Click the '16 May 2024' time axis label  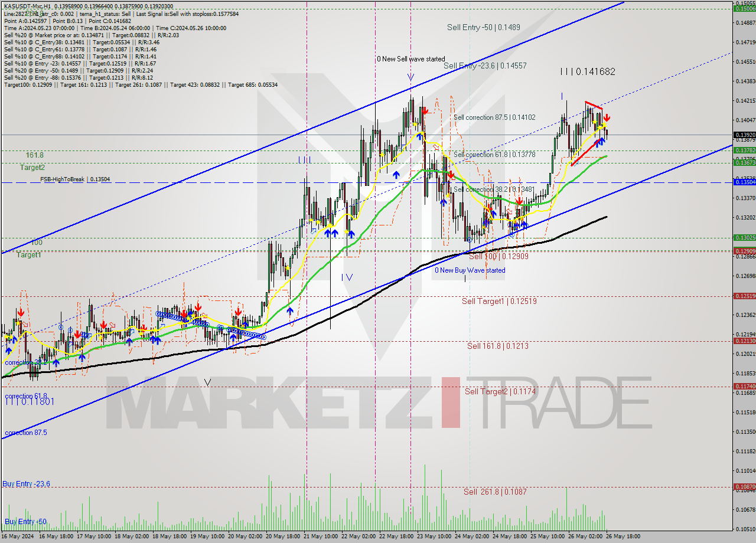(x=17, y=537)
